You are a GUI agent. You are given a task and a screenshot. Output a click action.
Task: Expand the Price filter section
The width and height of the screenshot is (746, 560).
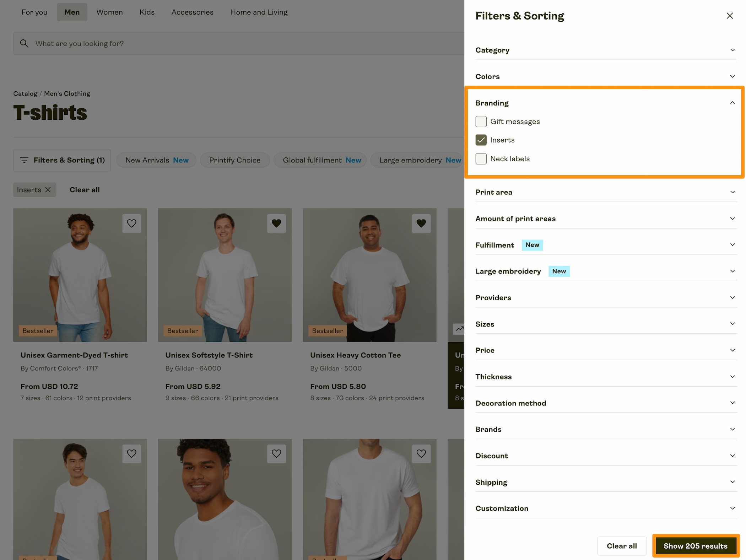tap(606, 350)
